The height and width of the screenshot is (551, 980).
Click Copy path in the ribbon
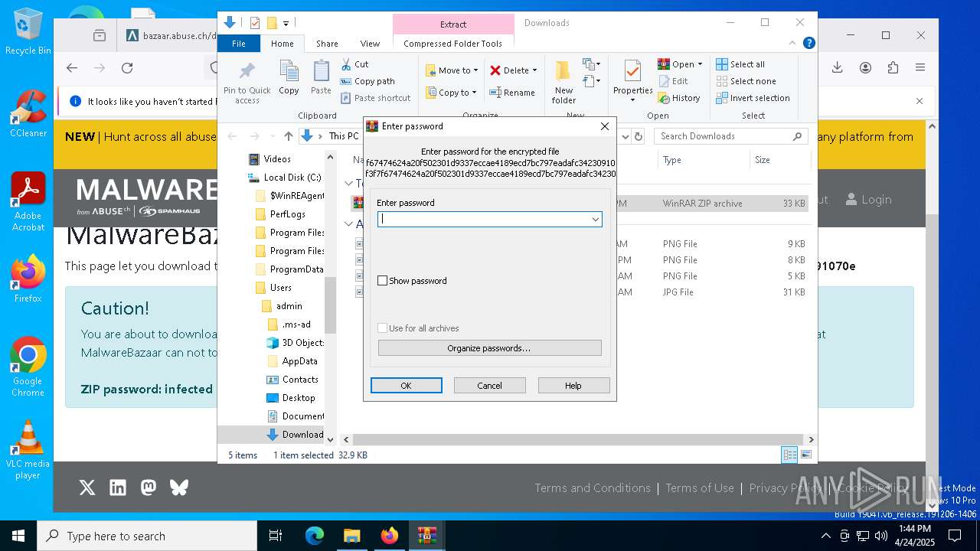point(367,81)
